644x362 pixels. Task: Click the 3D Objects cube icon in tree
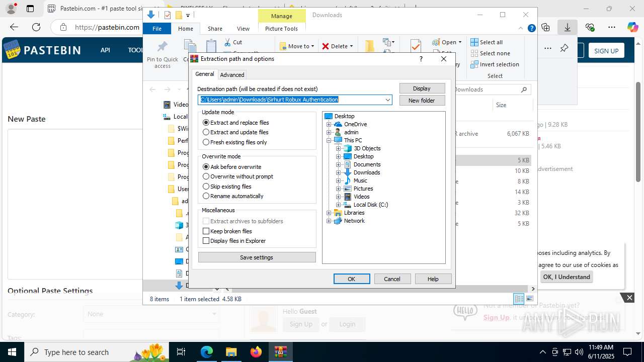pos(348,148)
